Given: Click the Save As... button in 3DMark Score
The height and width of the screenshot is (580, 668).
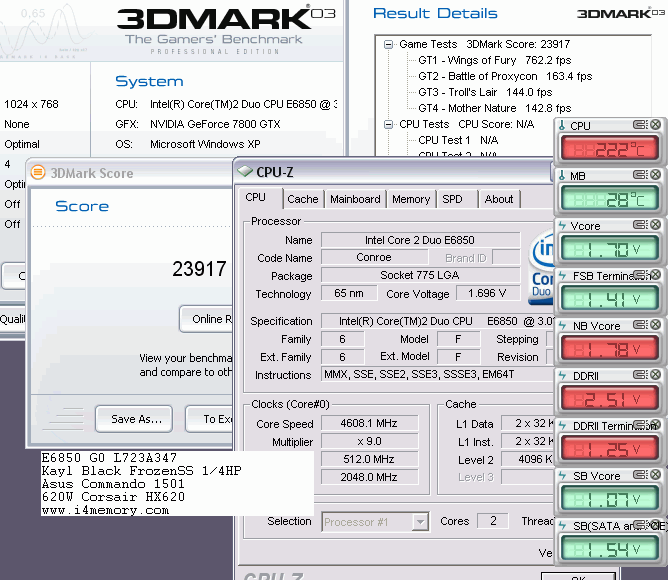Looking at the screenshot, I should click(x=134, y=419).
